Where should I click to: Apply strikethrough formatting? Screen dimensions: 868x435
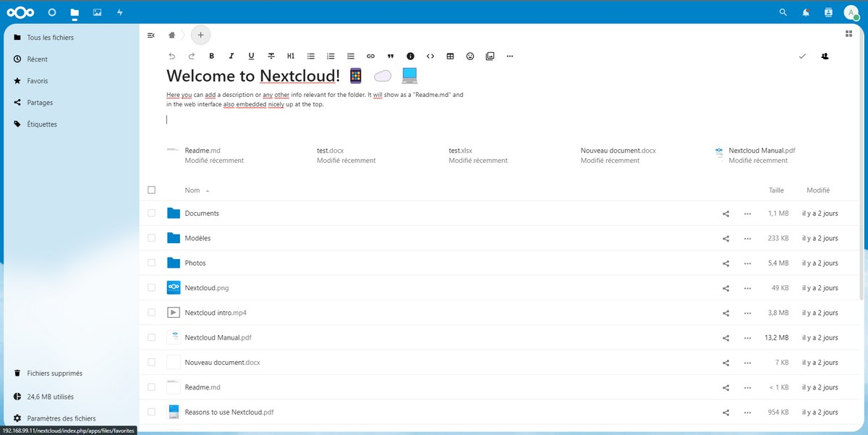point(271,56)
